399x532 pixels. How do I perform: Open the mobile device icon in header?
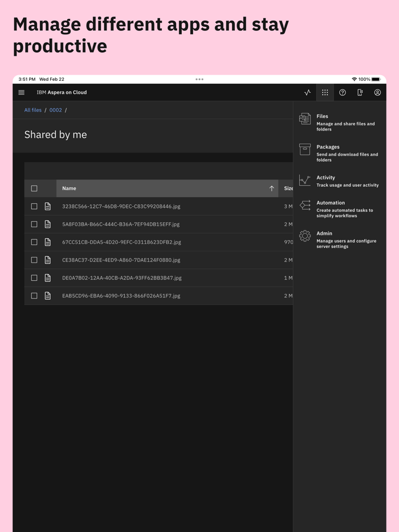[x=360, y=92]
